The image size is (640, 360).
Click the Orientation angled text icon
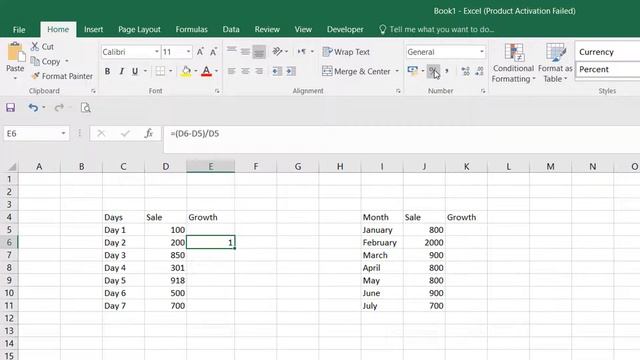277,51
